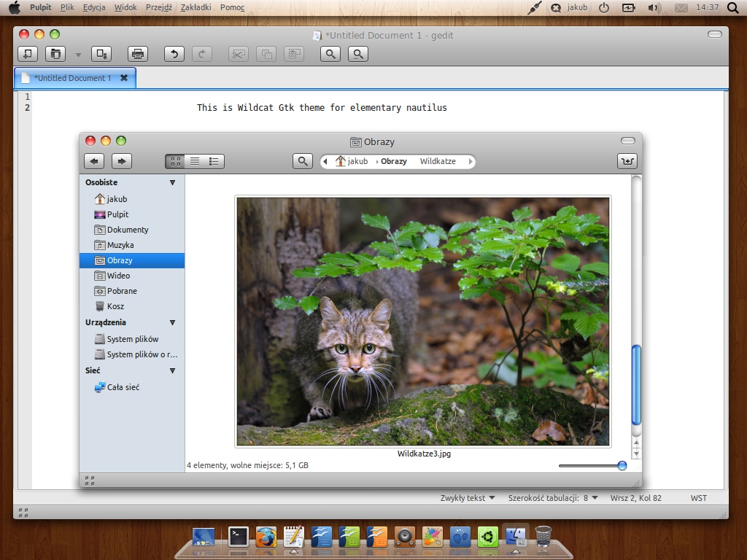
Task: Click the Spotlight search icon in menu bar
Action: 732,7
